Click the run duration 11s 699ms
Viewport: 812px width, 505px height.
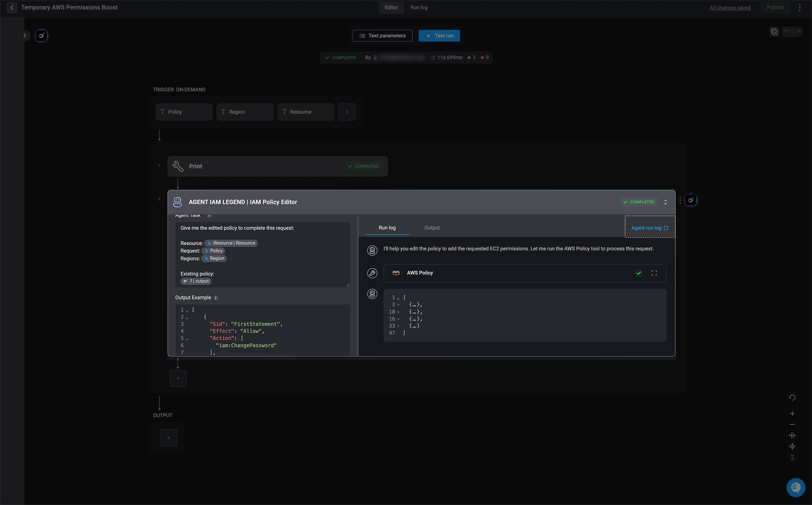[x=447, y=58]
